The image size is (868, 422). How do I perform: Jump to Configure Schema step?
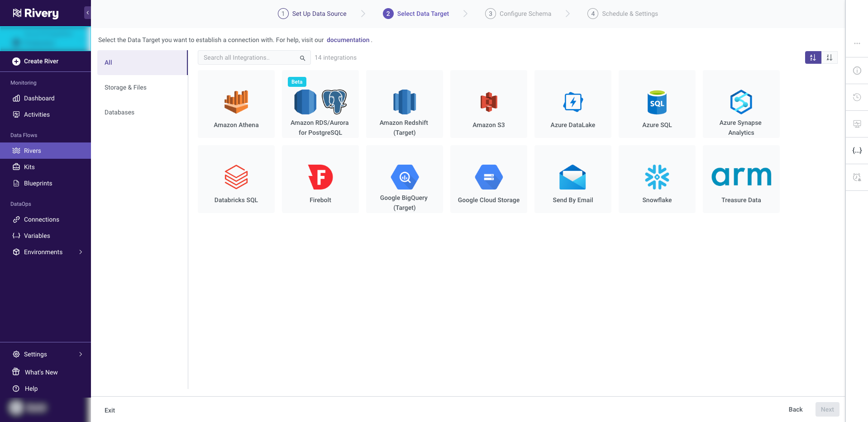518,14
